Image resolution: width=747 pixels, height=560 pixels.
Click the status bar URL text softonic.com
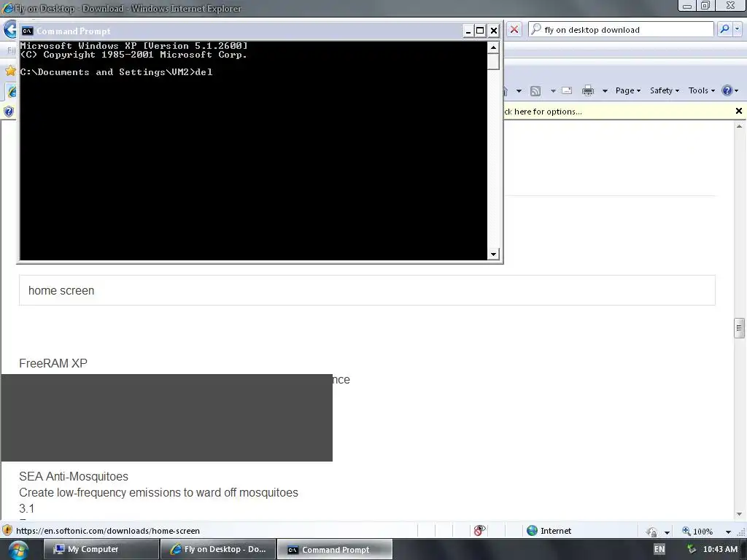pyautogui.click(x=108, y=531)
